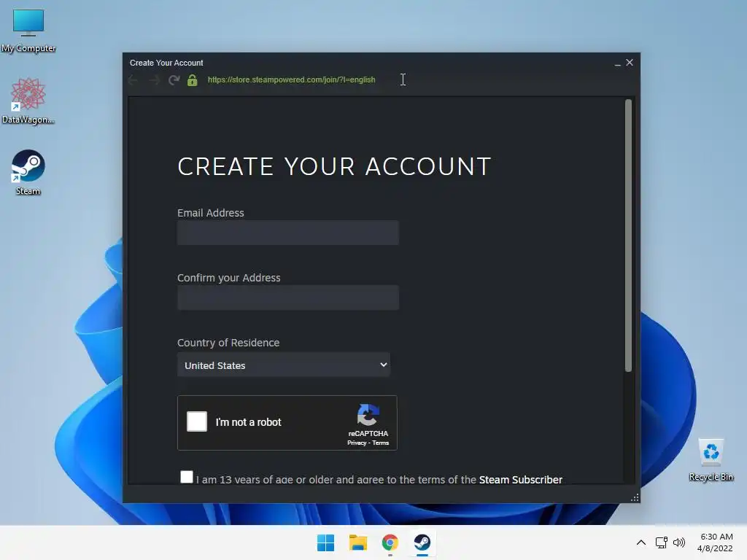This screenshot has width=747, height=560.
Task: Show hidden system tray icons
Action: (641, 542)
